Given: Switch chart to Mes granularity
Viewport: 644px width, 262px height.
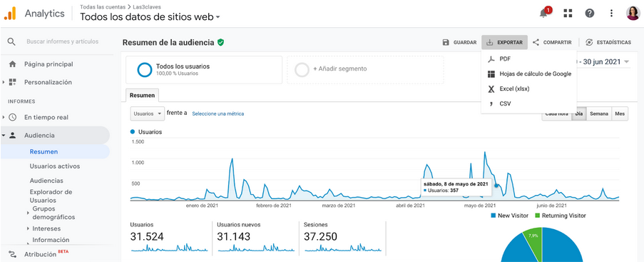Looking at the screenshot, I should point(620,114).
